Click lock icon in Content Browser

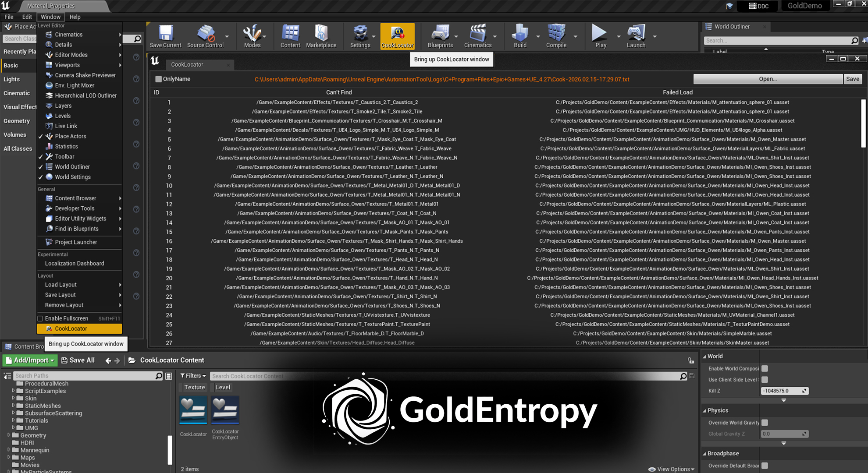691,360
